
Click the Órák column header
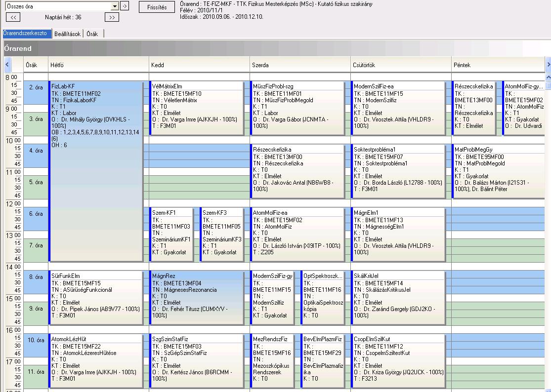36,65
